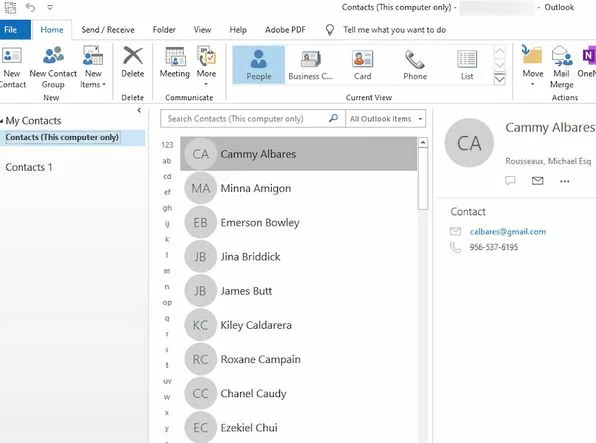Open the Send / Receive tab
This screenshot has height=443, width=596.
(108, 30)
